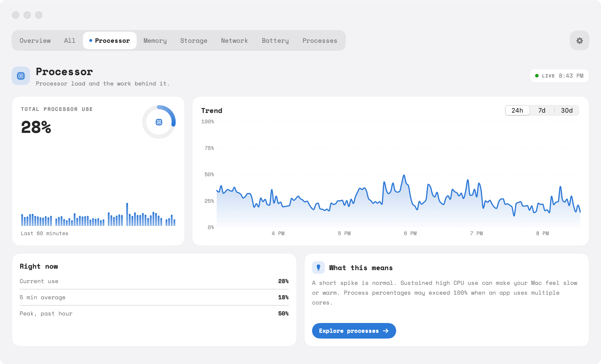
Task: Click the Current use row
Action: tap(154, 281)
